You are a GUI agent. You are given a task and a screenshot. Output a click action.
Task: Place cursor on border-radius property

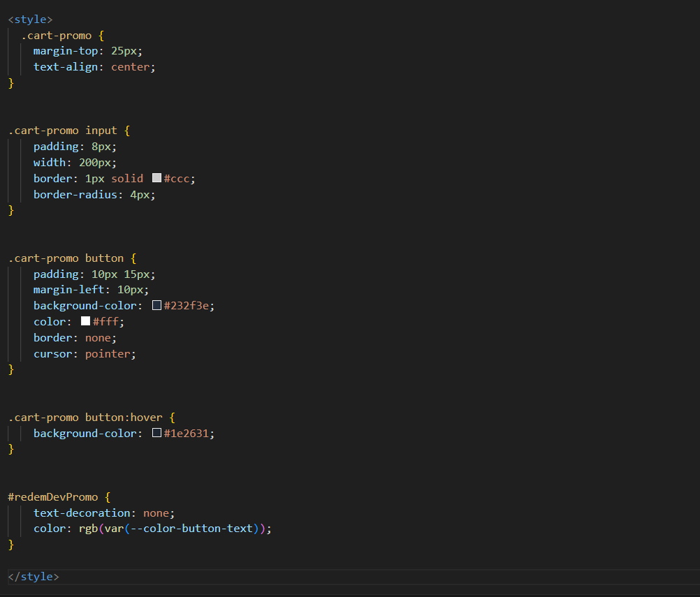[x=78, y=194]
